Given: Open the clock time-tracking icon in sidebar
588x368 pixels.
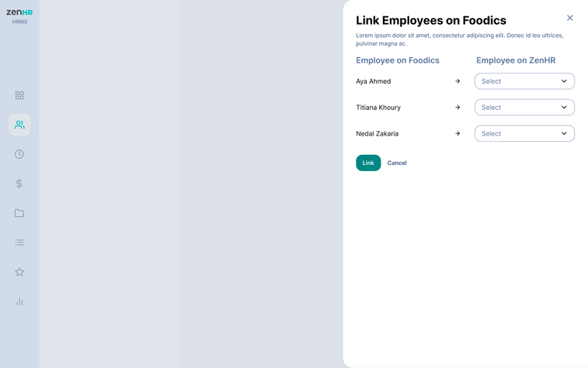Looking at the screenshot, I should (19, 154).
